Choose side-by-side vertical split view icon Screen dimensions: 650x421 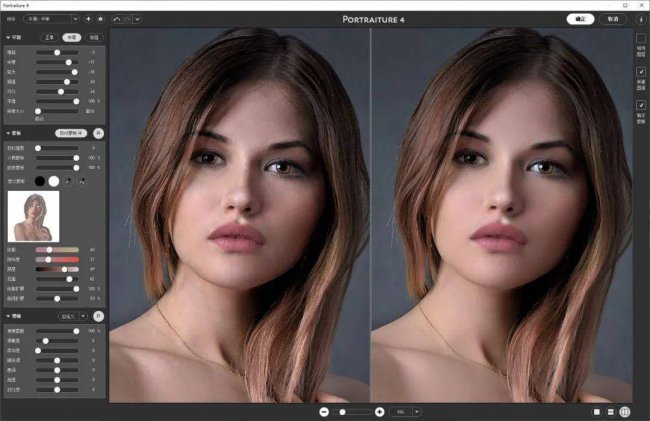[625, 412]
